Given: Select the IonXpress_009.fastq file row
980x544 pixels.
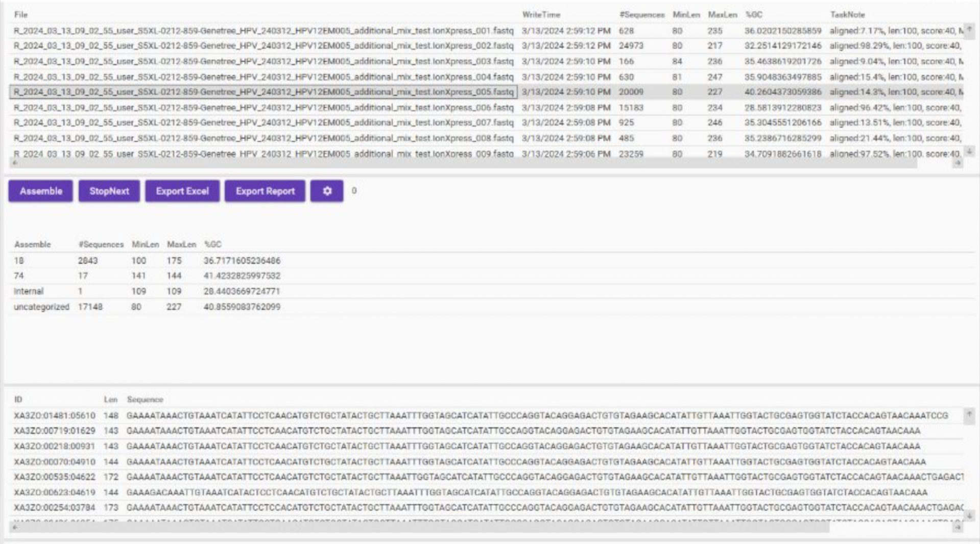Looking at the screenshot, I should tap(486, 153).
